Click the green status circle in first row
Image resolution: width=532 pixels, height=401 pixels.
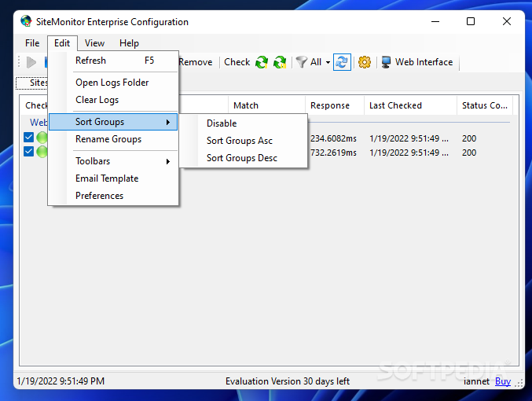pyautogui.click(x=42, y=138)
